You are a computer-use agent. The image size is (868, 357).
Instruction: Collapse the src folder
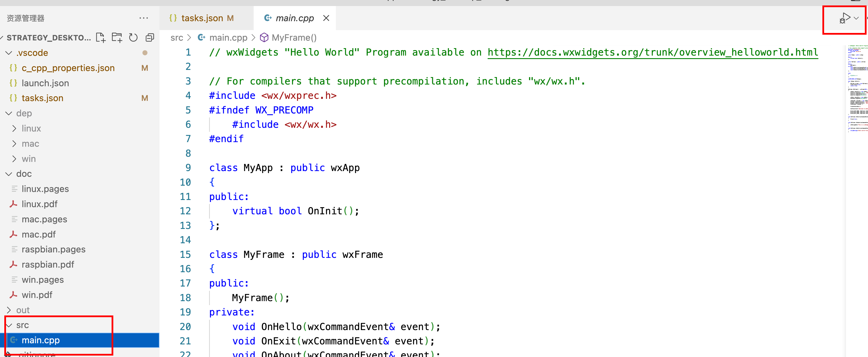click(9, 325)
